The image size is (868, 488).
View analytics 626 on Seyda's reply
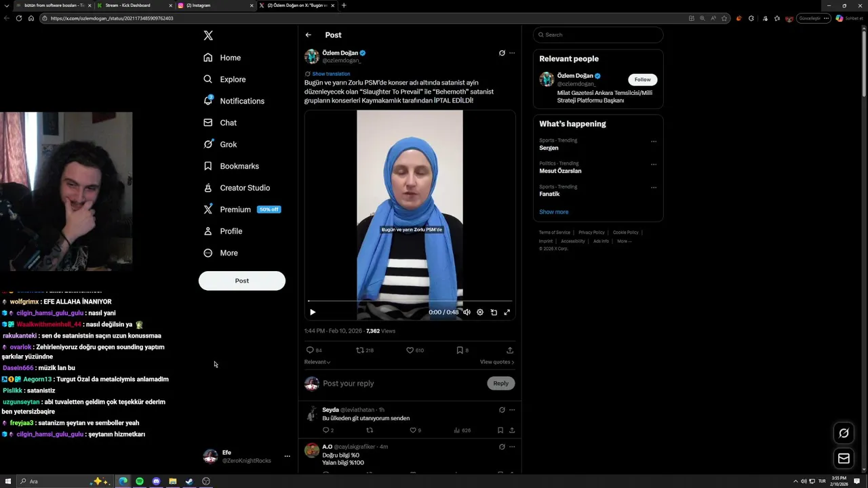click(x=462, y=430)
